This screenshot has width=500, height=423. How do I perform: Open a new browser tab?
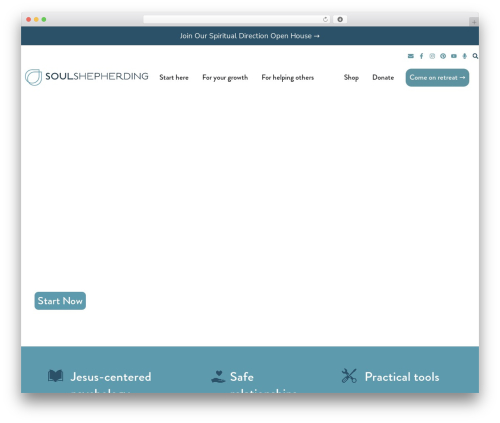(x=474, y=22)
